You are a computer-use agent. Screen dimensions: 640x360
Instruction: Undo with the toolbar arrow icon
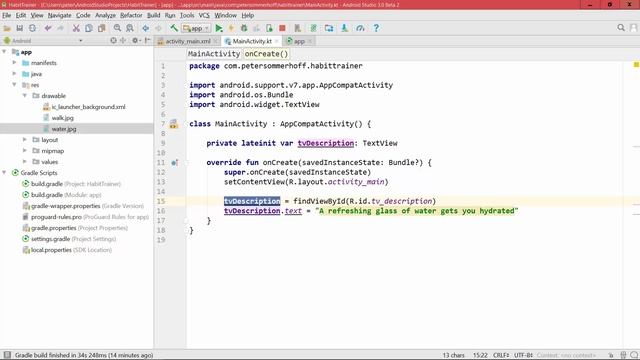[x=48, y=28]
